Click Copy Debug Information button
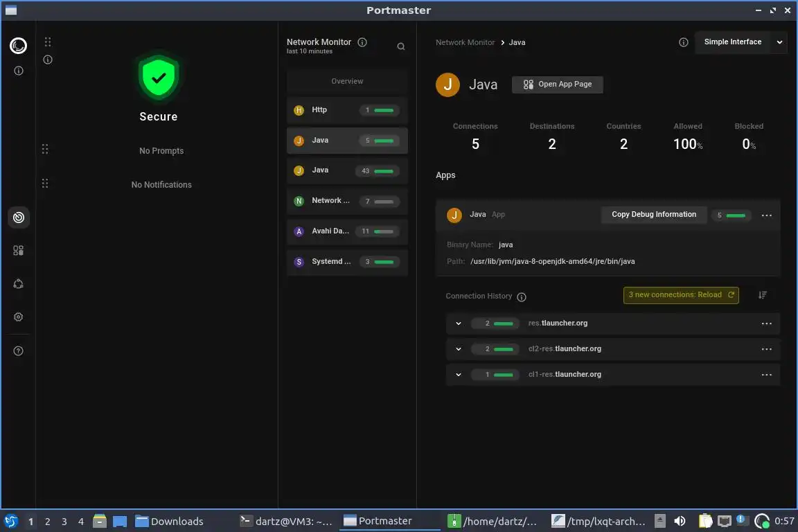The width and height of the screenshot is (798, 532). pyautogui.click(x=653, y=215)
